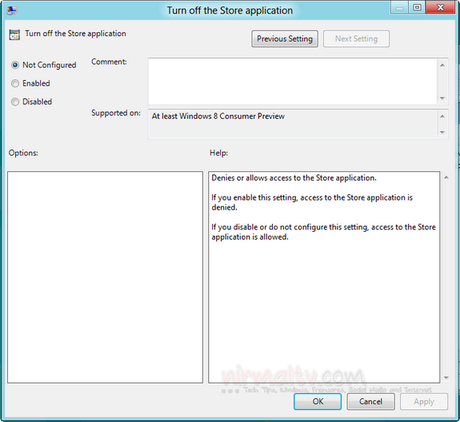Confirm with the OK button
The image size is (460, 422).
coord(317,401)
